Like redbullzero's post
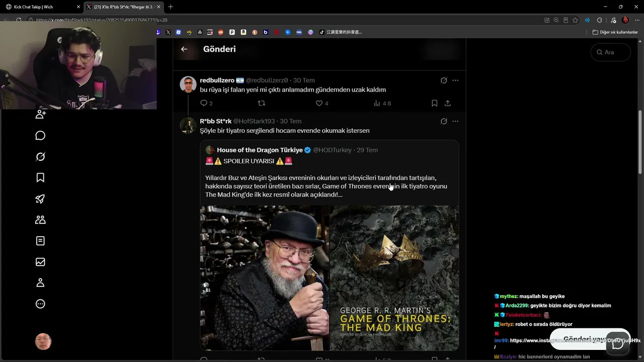644x362 pixels. [319, 103]
